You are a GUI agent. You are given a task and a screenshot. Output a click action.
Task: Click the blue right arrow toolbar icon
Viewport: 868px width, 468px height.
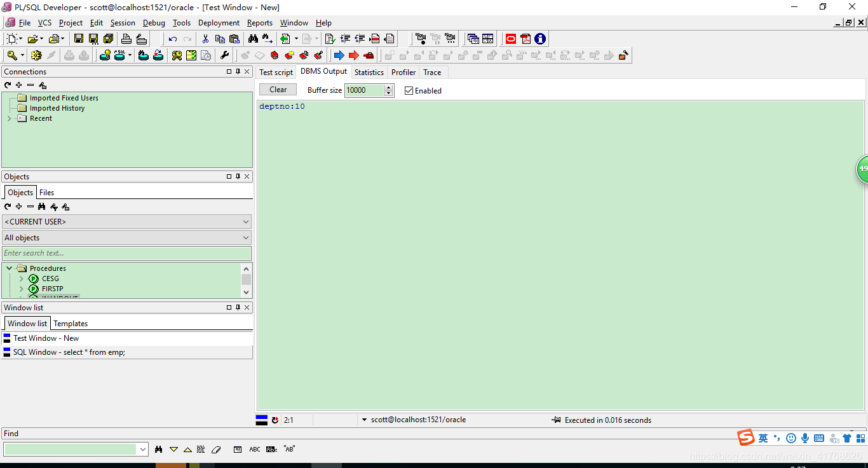point(339,55)
